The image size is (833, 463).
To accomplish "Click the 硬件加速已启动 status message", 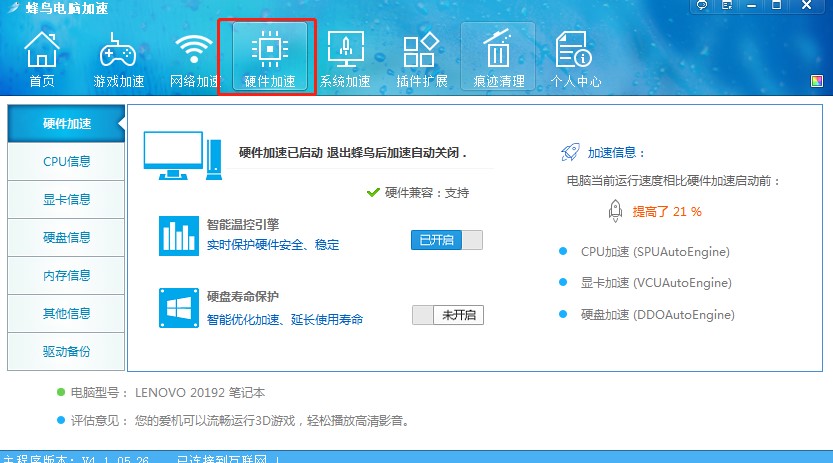I will click(x=353, y=153).
